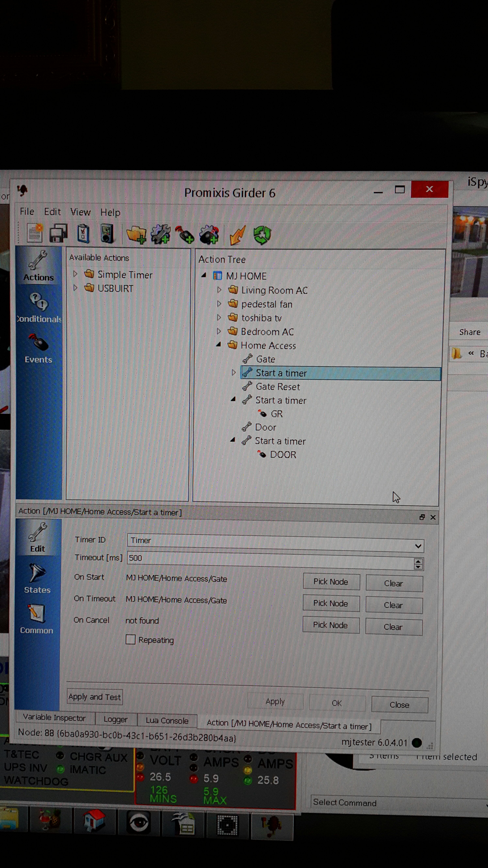Expand the Simple Timer folder
Screen dimensions: 488x868
75,274
